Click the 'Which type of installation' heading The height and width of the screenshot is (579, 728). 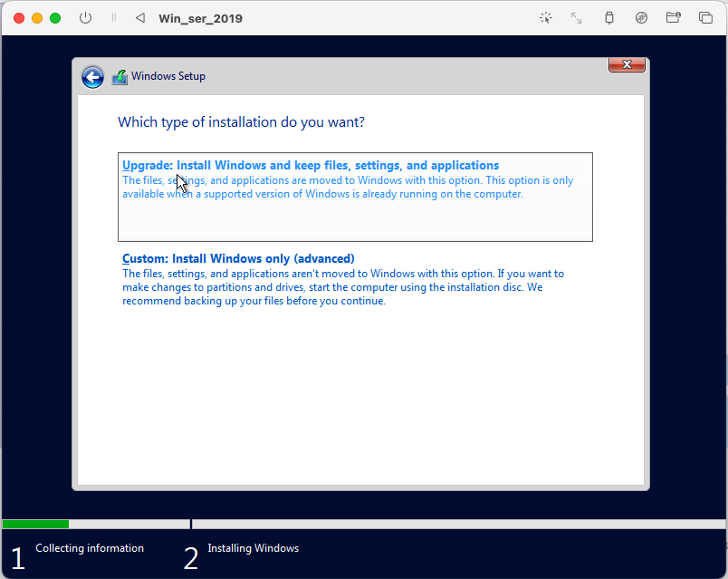point(241,122)
